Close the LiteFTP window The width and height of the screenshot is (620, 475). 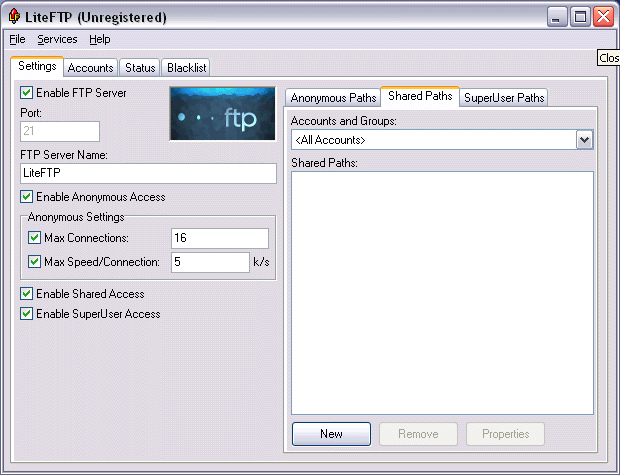(602, 17)
